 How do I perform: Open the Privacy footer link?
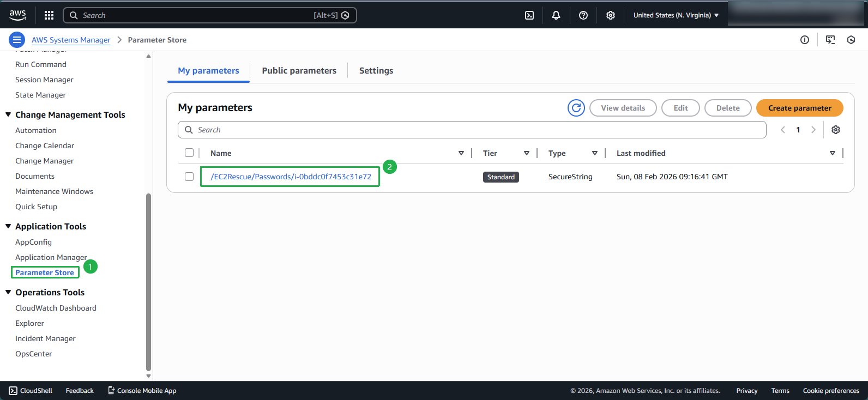point(747,391)
